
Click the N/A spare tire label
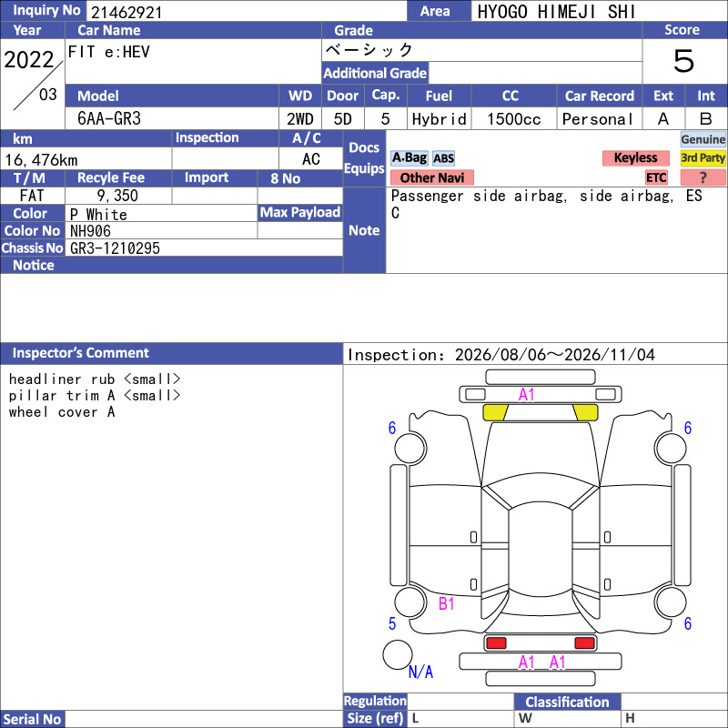(x=420, y=672)
